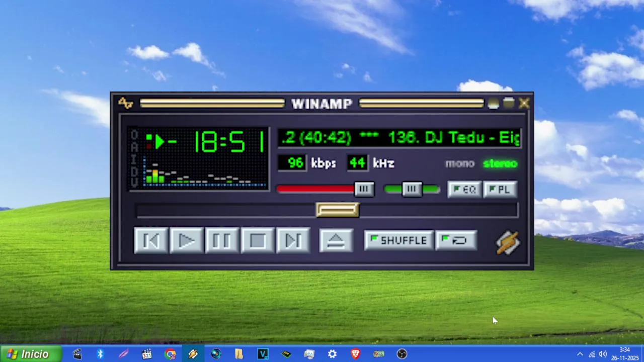This screenshot has height=362, width=644.
Task: Toggle double size via clutterbar letter D
Action: (x=134, y=171)
